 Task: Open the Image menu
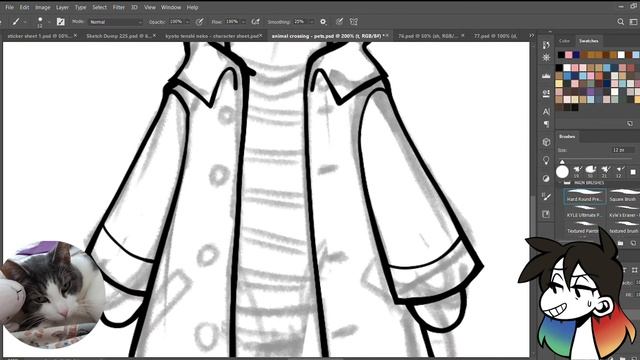(x=42, y=7)
